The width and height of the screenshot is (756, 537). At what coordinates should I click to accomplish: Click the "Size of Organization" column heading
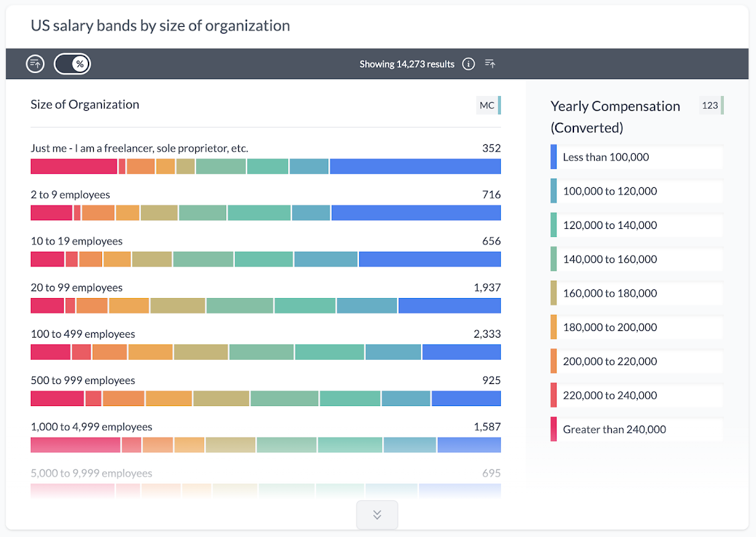pos(85,105)
